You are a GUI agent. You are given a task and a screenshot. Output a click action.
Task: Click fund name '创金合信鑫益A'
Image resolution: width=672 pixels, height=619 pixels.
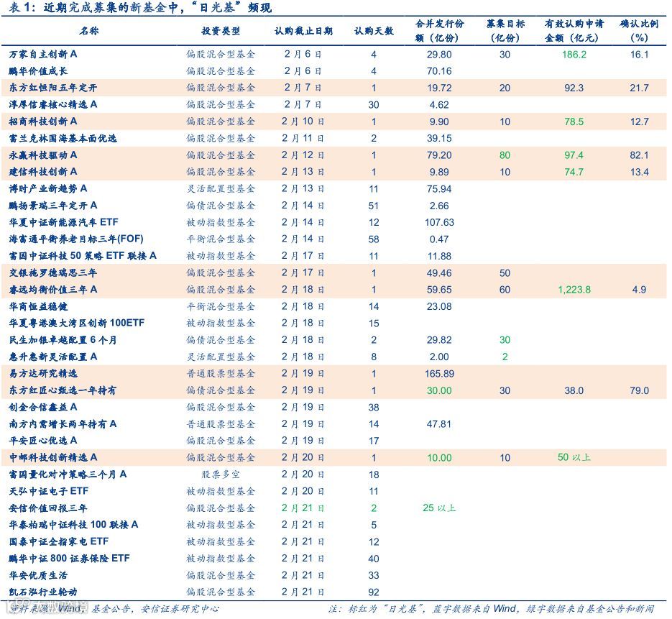pyautogui.click(x=43, y=407)
